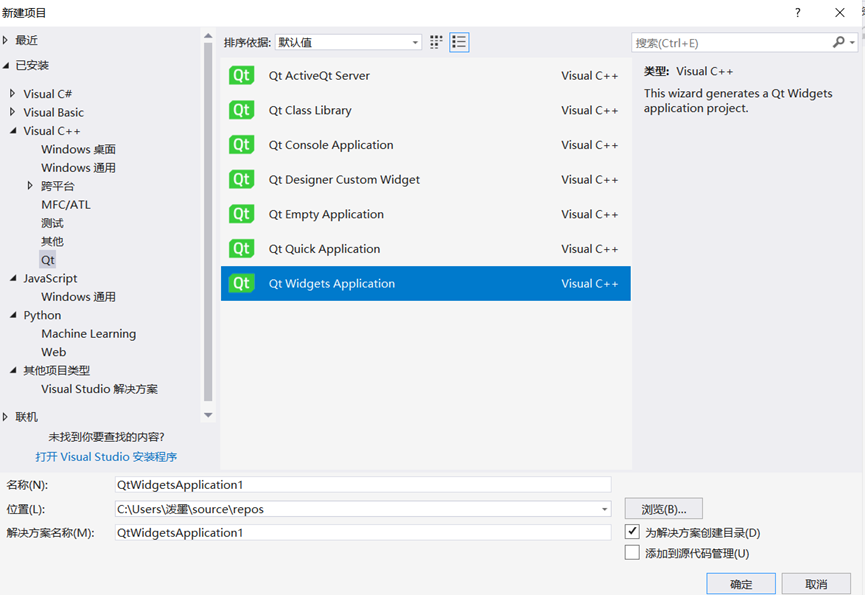Expand the 最近 tree node
This screenshot has height=595, width=865.
6,40
